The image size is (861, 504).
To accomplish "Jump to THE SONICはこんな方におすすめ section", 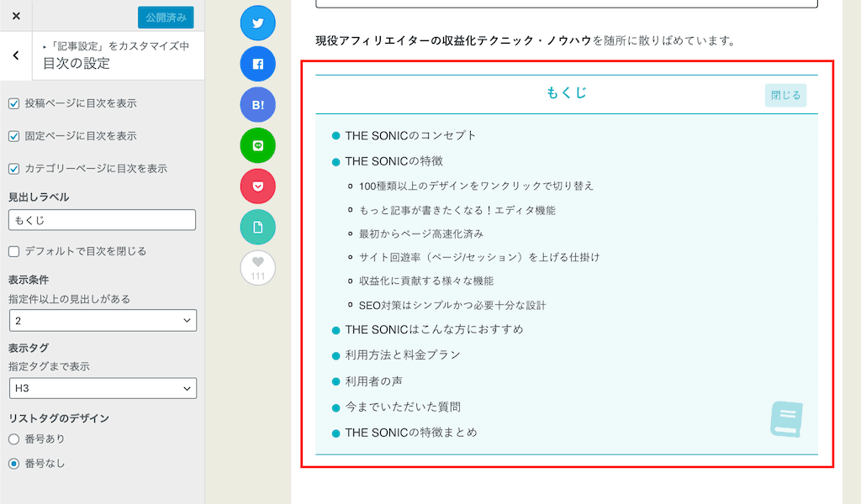I will coord(434,329).
